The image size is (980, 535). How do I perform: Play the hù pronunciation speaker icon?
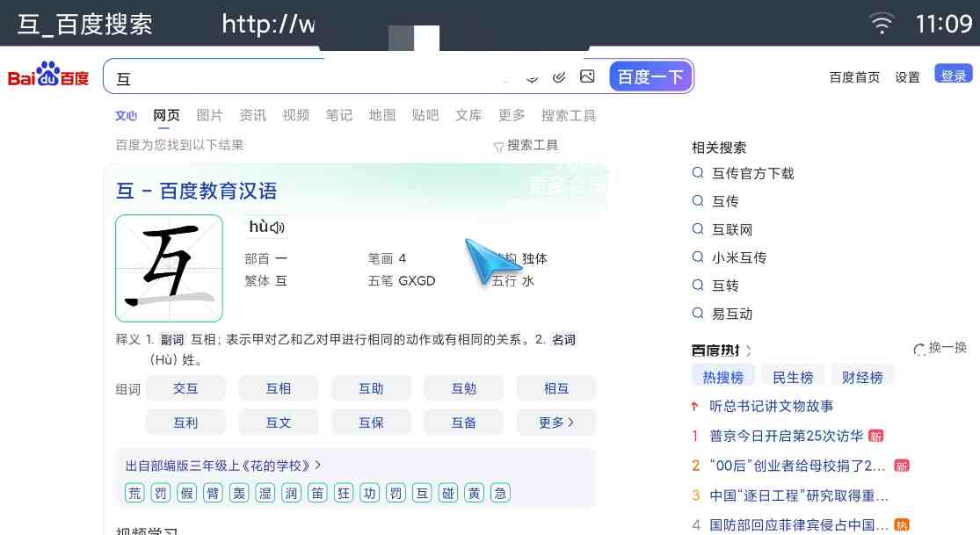(x=278, y=228)
